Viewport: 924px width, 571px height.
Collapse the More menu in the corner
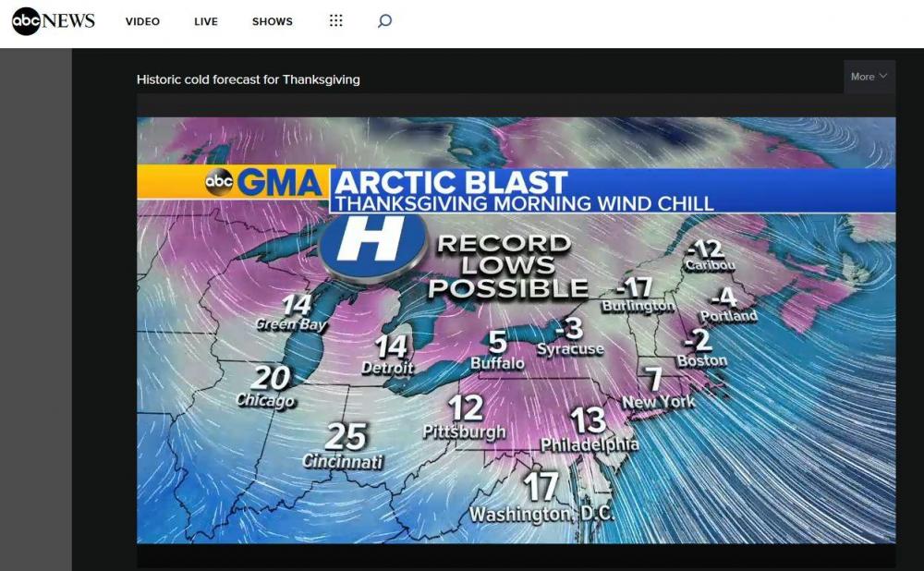pos(869,77)
